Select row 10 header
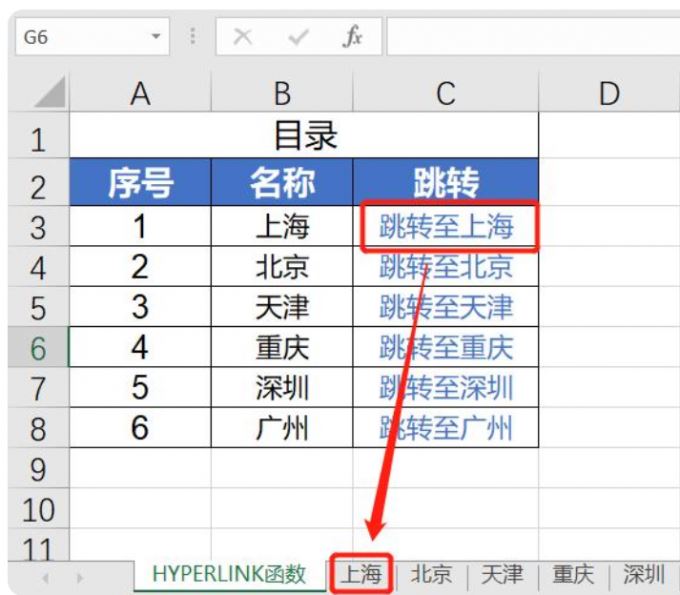 pyautogui.click(x=38, y=509)
